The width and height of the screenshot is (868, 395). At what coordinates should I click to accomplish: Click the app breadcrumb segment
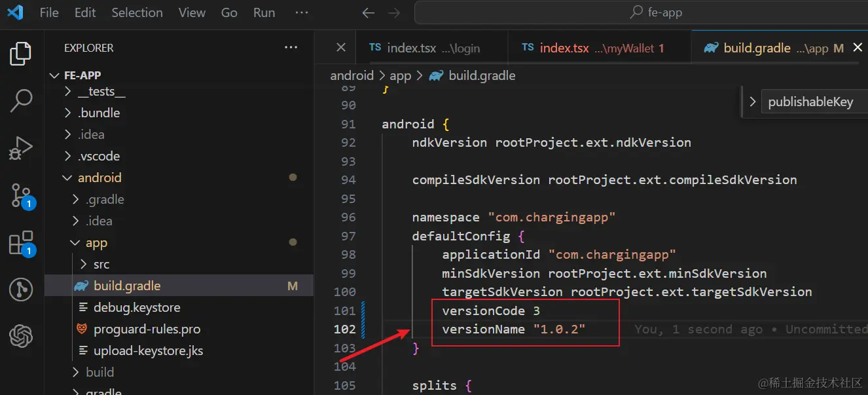coord(401,75)
